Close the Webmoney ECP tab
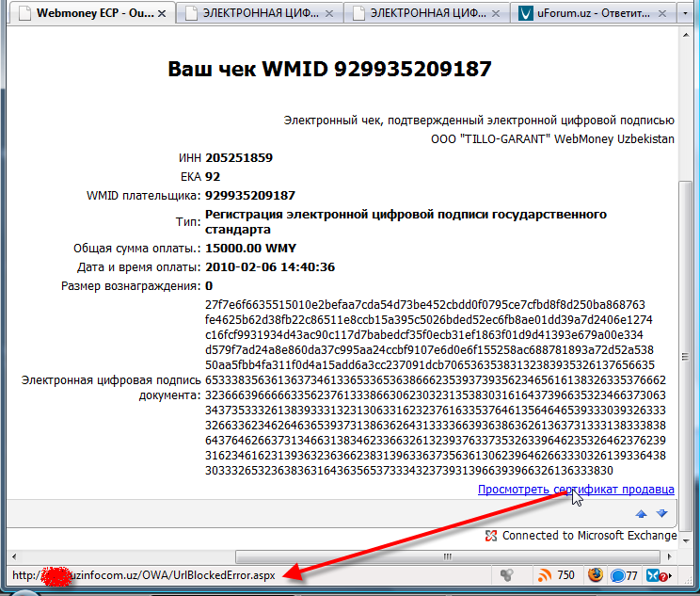The height and width of the screenshot is (596, 700). pos(162,14)
